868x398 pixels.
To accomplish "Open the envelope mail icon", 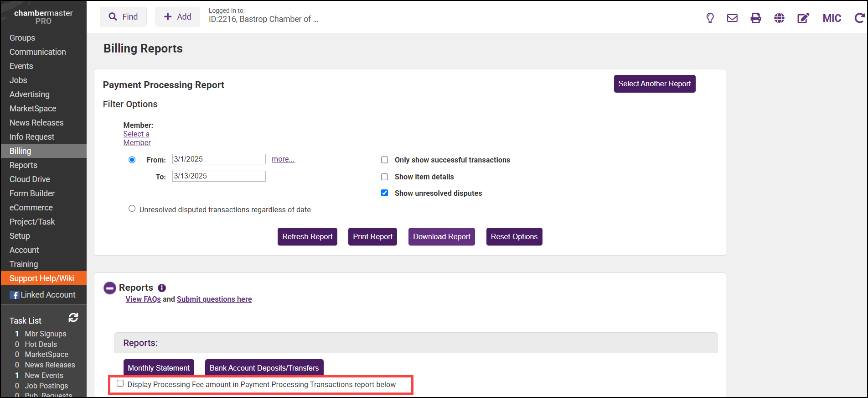I will [x=732, y=18].
